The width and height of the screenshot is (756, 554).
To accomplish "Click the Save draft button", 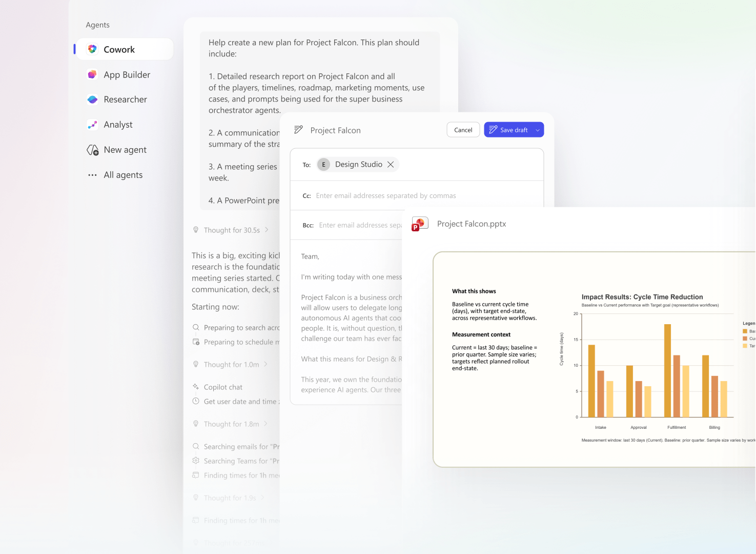I will pos(508,130).
